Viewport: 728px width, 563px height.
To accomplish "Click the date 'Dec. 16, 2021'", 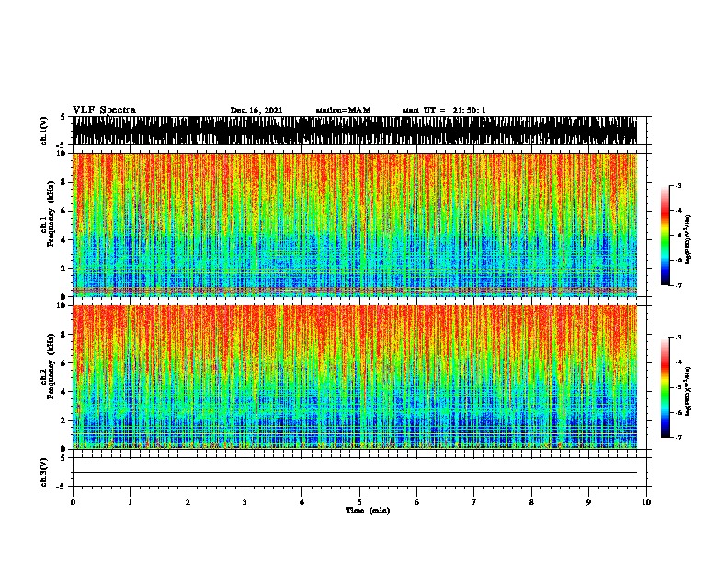I will [256, 110].
